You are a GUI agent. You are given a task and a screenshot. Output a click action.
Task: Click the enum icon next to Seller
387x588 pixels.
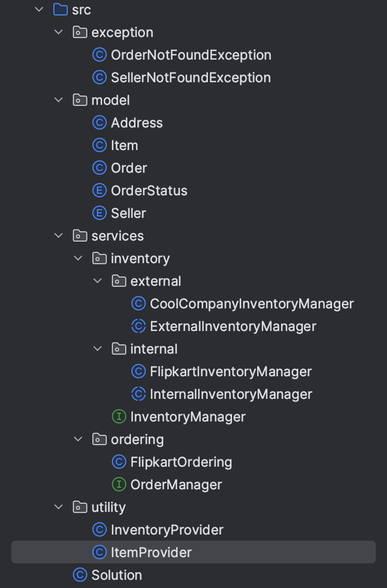(x=99, y=213)
